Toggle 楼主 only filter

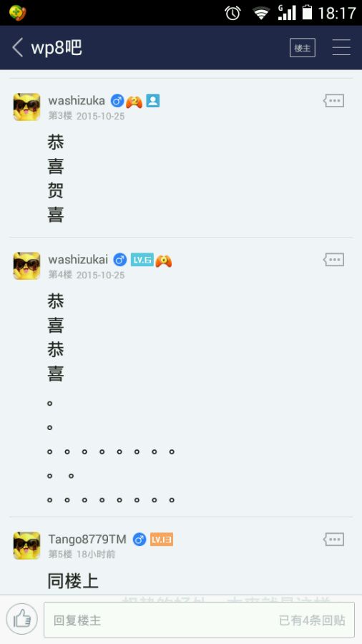click(x=303, y=48)
